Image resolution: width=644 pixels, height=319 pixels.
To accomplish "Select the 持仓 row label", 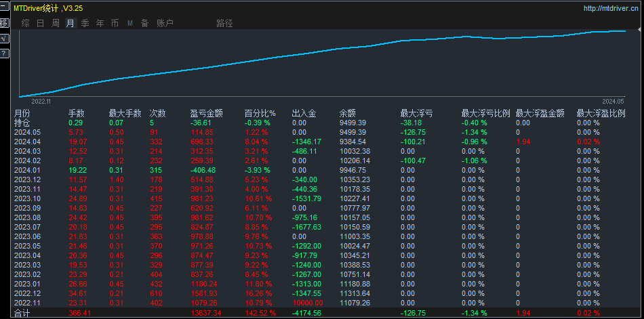I will click(x=22, y=123).
